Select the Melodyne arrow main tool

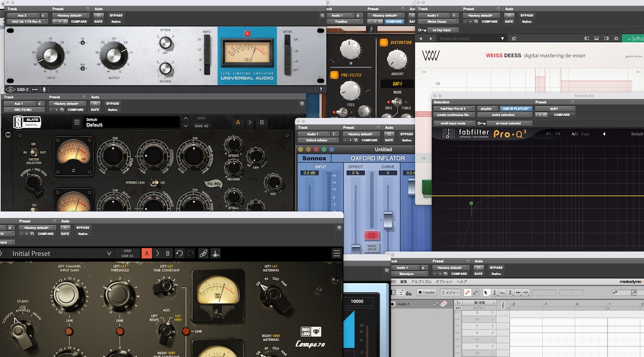486,293
